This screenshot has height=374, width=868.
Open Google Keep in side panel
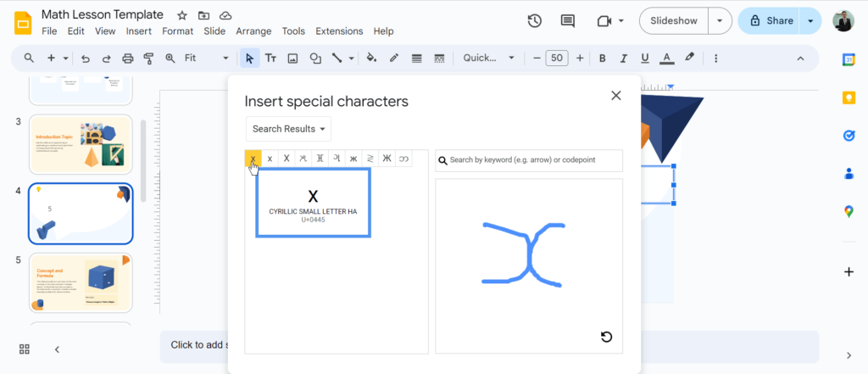(849, 98)
